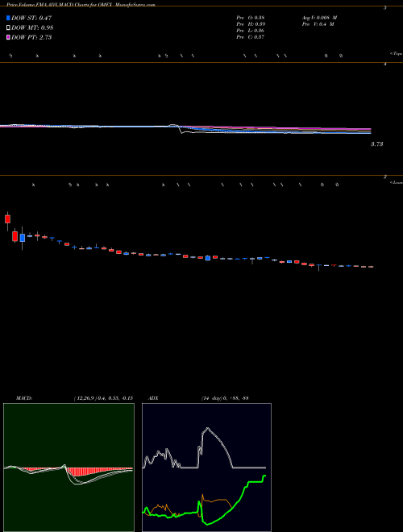The width and height of the screenshot is (403, 532).
Task: Click the 3.73 price label
Action: [376, 144]
